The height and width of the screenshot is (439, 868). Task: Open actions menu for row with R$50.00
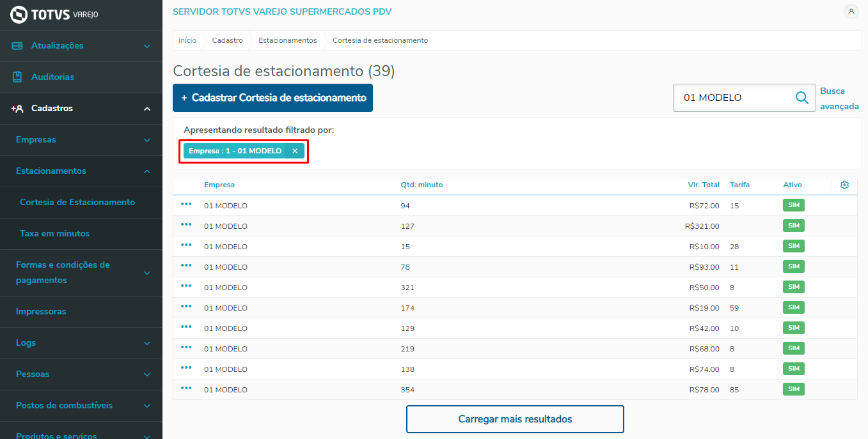186,286
